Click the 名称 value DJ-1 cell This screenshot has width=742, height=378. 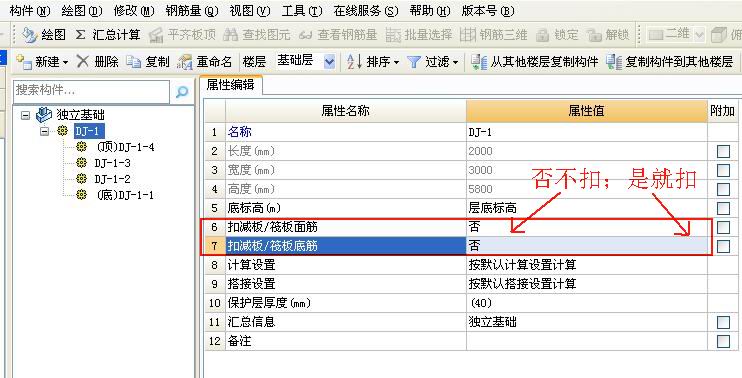(x=587, y=132)
